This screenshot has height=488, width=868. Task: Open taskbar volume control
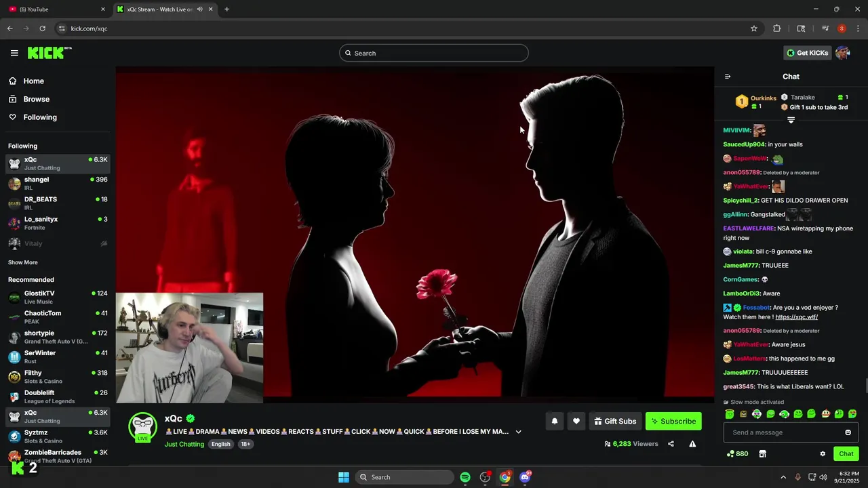(823, 477)
